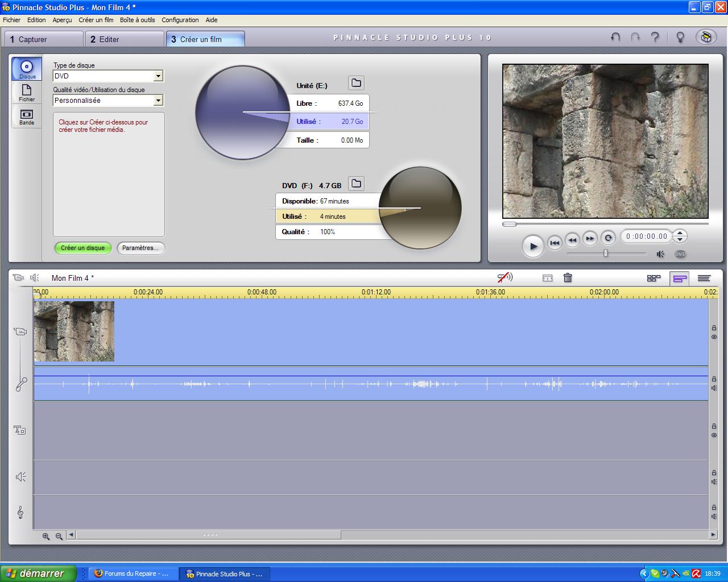
Task: Toggle video track lock icon
Action: point(714,328)
